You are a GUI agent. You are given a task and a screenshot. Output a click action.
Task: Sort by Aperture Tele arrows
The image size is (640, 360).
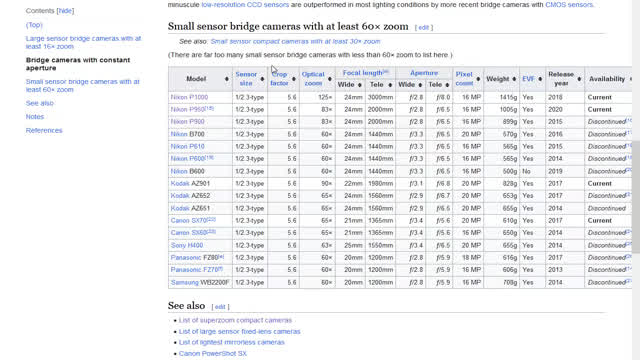(447, 85)
